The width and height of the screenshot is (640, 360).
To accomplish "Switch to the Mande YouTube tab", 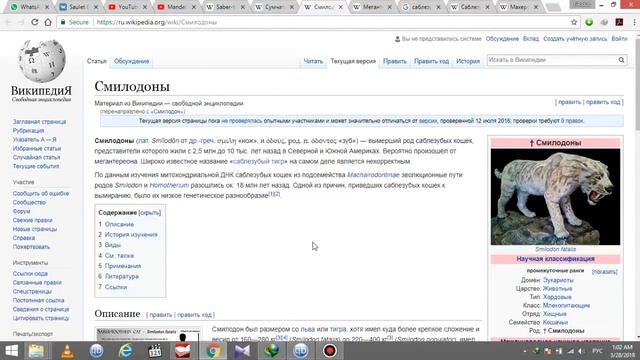I will tap(177, 7).
